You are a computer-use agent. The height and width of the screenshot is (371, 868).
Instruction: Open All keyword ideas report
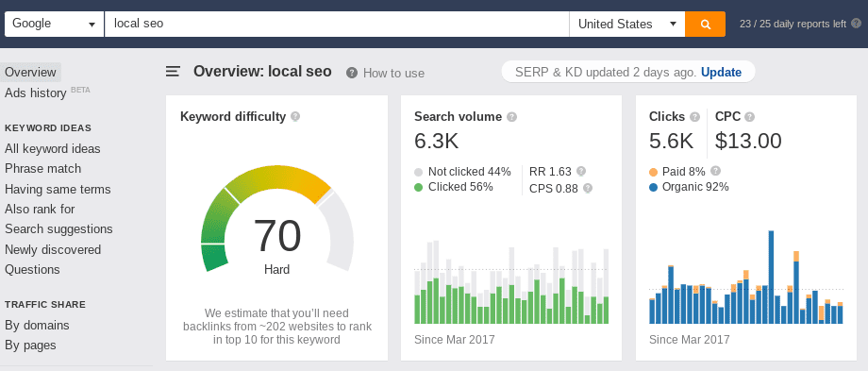pyautogui.click(x=53, y=149)
